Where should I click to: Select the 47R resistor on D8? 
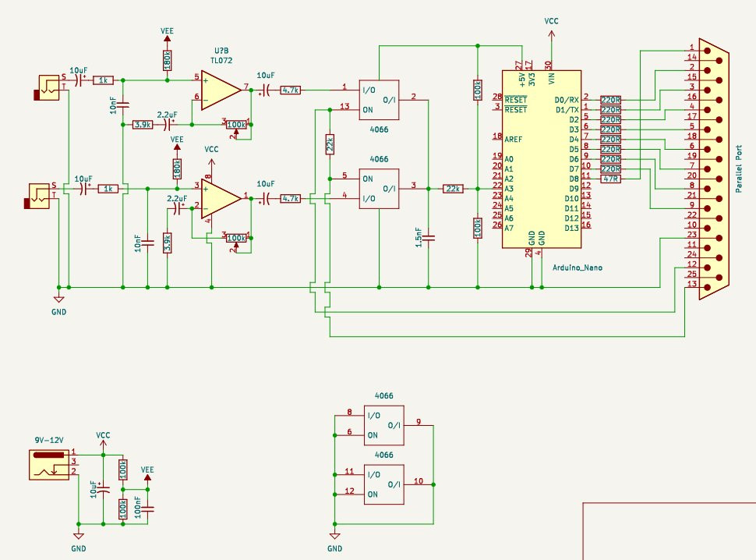click(x=611, y=179)
